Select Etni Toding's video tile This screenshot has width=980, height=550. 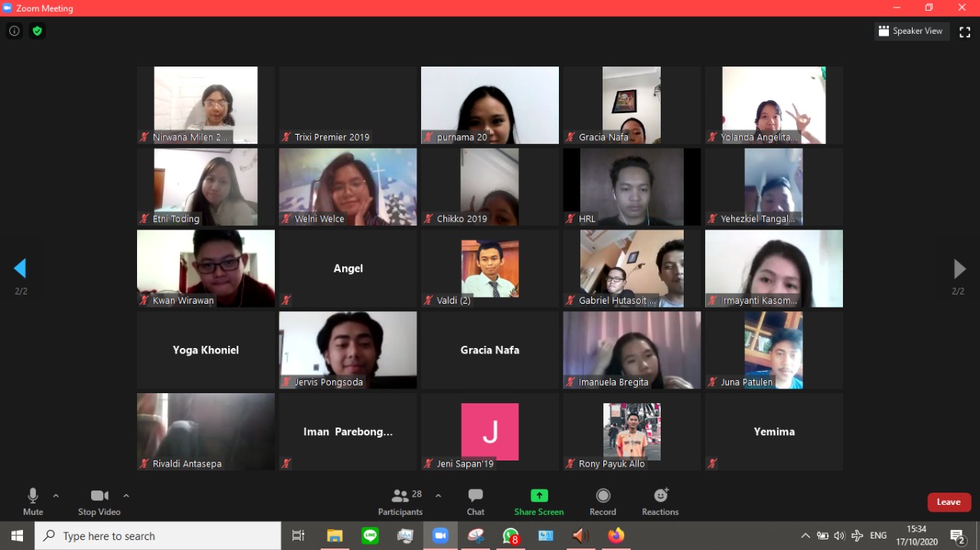tap(206, 187)
